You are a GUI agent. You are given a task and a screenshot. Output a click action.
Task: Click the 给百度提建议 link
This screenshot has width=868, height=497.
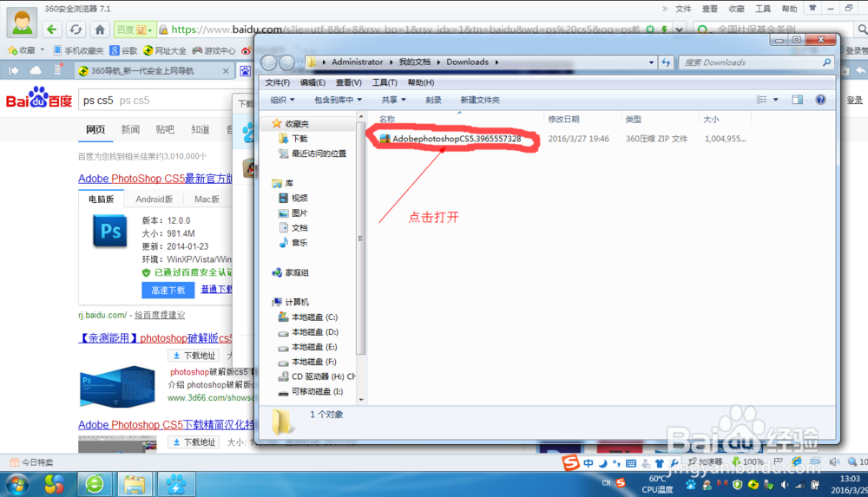coord(160,315)
